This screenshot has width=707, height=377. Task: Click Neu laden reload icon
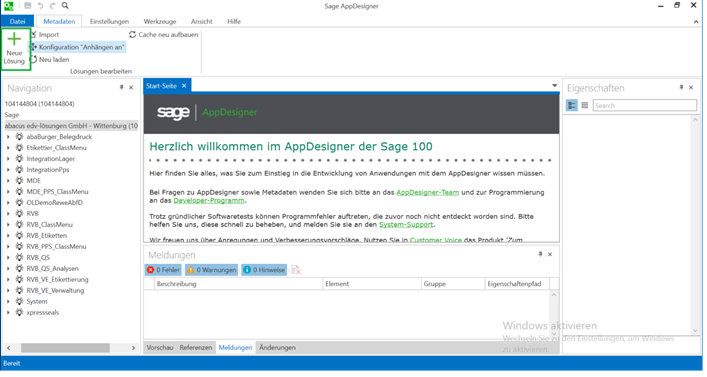[x=34, y=60]
